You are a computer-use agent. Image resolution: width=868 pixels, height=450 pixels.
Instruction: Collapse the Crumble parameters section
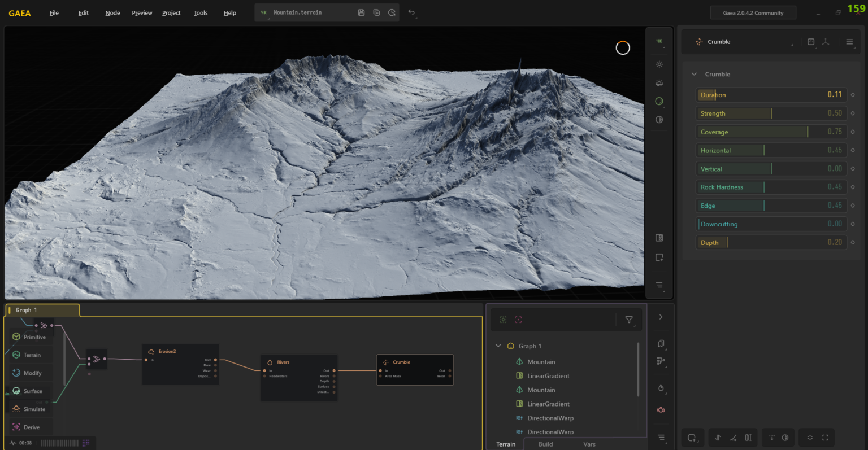point(694,74)
